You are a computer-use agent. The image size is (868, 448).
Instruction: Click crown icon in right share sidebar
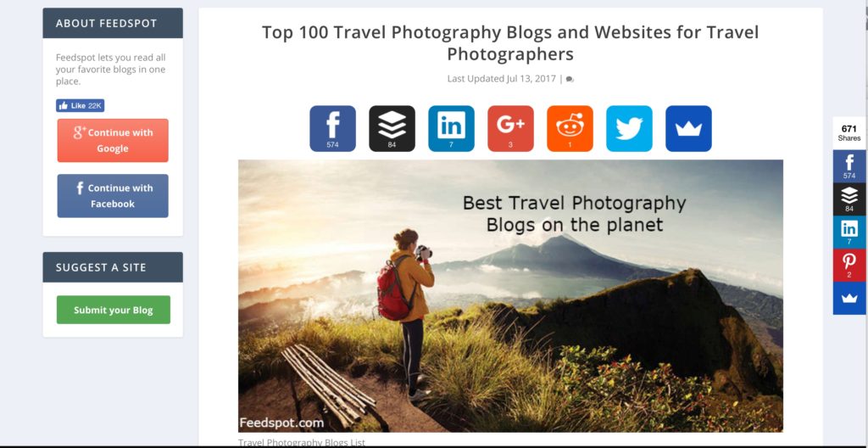point(849,299)
